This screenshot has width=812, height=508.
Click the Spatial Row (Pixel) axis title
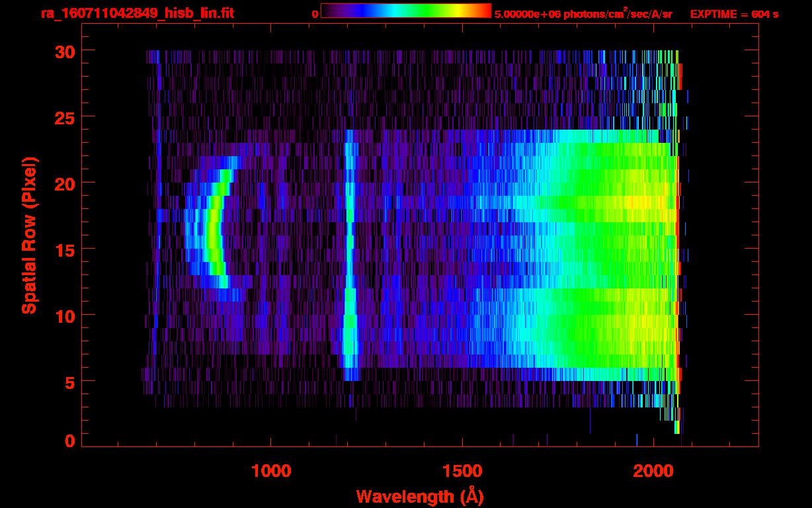point(29,235)
